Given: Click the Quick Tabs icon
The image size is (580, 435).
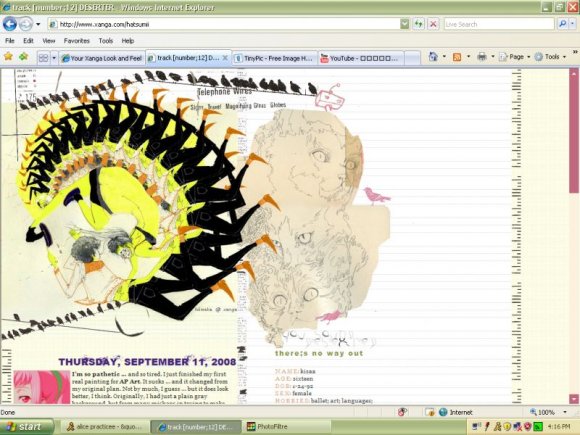Looking at the screenshot, I should tap(43, 58).
